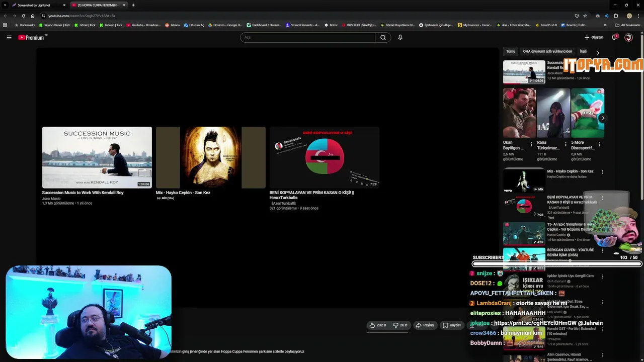
Task: Click the browser home button
Action: tap(33, 16)
